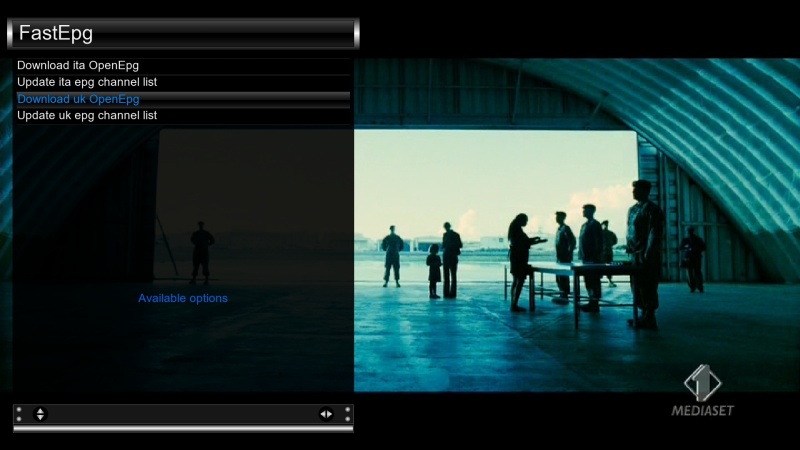Image resolution: width=800 pixels, height=450 pixels.
Task: Choose Update ita epg channel list
Action: [x=183, y=83]
